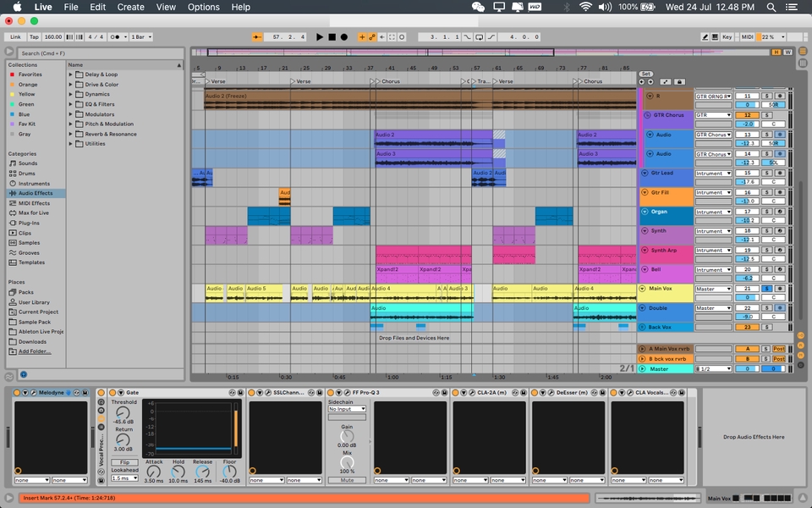Open the Options menu

pyautogui.click(x=203, y=7)
